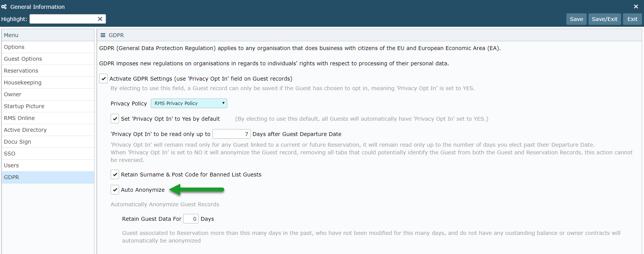
Task: Click the read-only days number field
Action: pyautogui.click(x=232, y=134)
